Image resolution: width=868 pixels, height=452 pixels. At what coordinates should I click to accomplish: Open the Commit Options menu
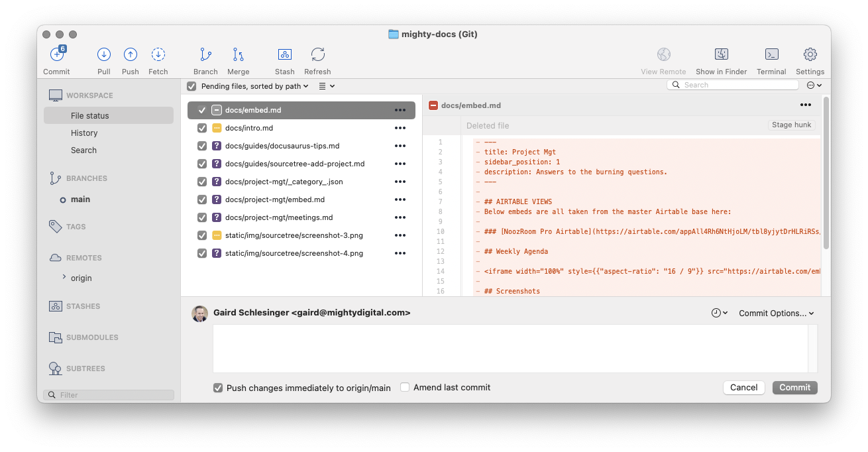click(776, 312)
